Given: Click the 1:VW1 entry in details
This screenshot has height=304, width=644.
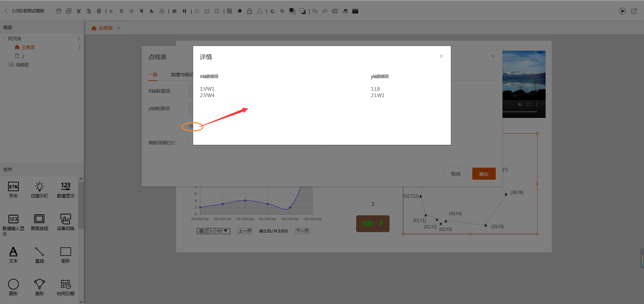Looking at the screenshot, I should point(207,89).
